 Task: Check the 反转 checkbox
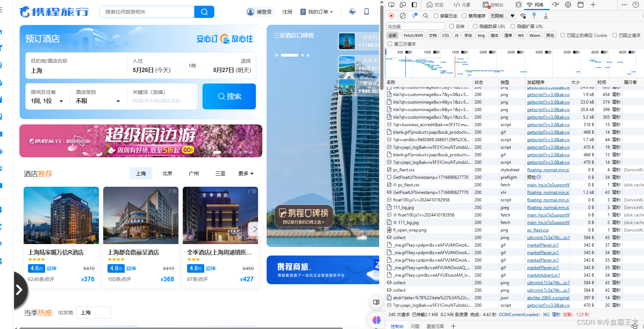[452, 26]
